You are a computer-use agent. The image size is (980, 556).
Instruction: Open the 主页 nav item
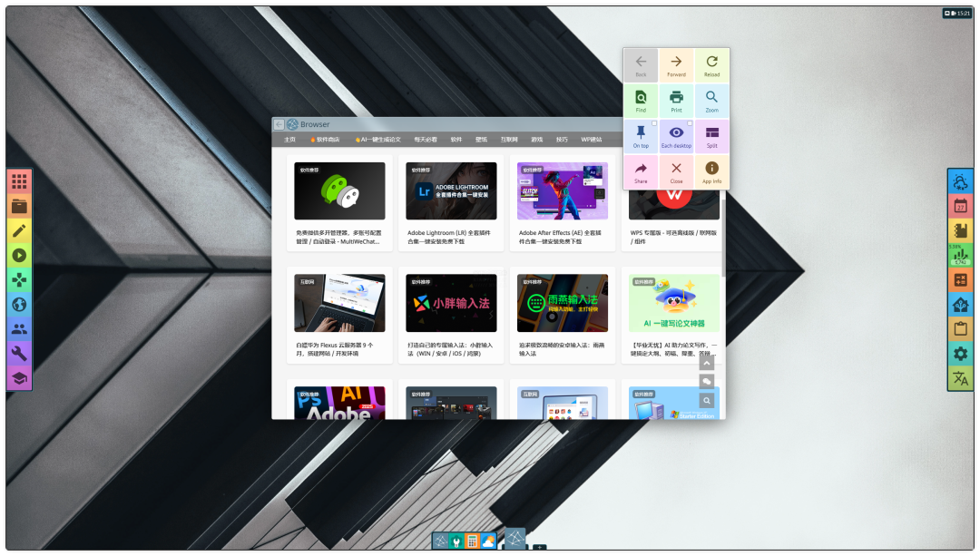coord(290,140)
